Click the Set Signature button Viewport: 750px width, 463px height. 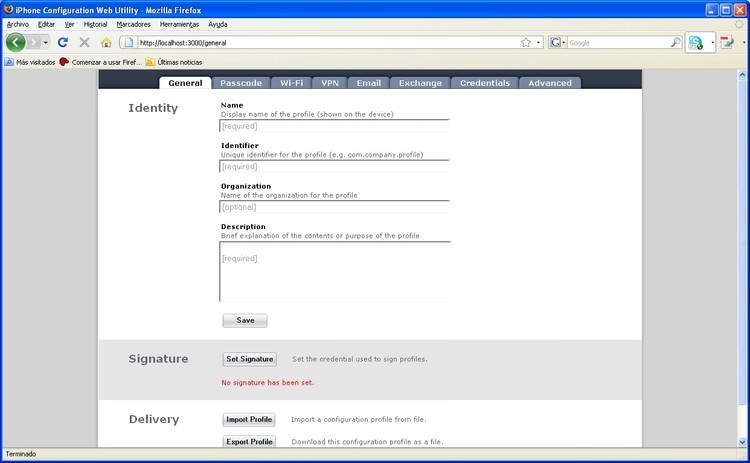pyautogui.click(x=250, y=359)
